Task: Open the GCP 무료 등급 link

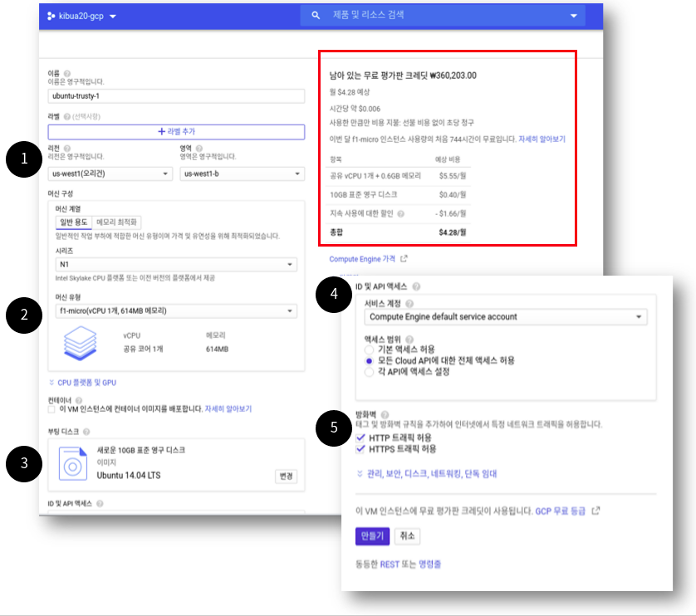Action: (560, 511)
